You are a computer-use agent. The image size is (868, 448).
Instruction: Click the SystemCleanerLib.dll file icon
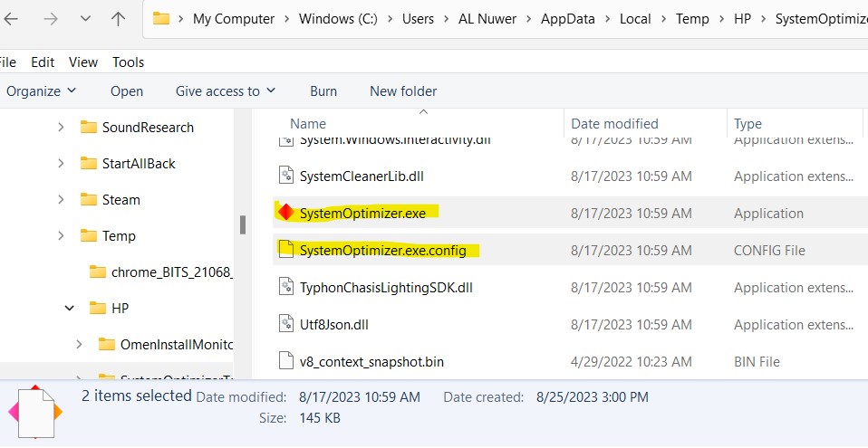[286, 176]
